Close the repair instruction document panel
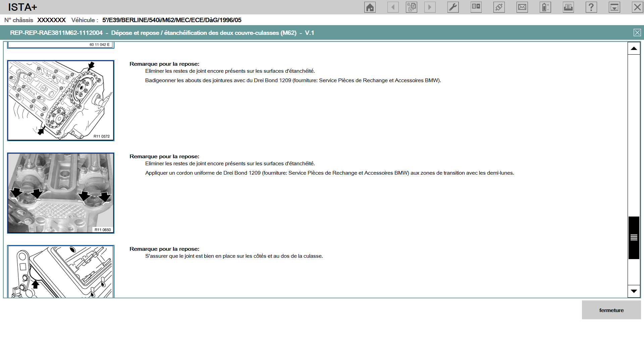Image resolution: width=644 pixels, height=362 pixels. 637,33
